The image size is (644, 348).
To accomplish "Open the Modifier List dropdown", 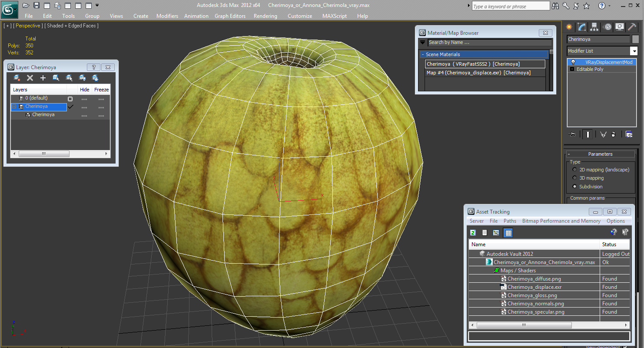I will pos(634,51).
